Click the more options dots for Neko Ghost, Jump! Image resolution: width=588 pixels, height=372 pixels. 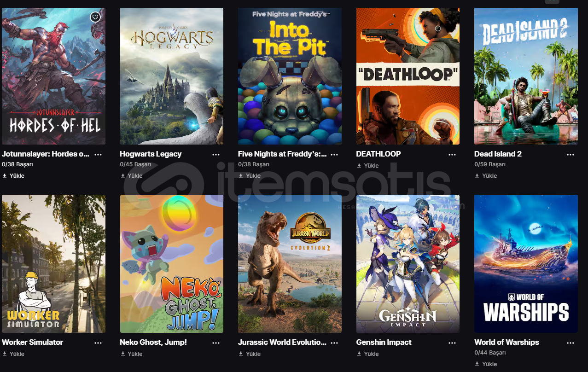(216, 343)
